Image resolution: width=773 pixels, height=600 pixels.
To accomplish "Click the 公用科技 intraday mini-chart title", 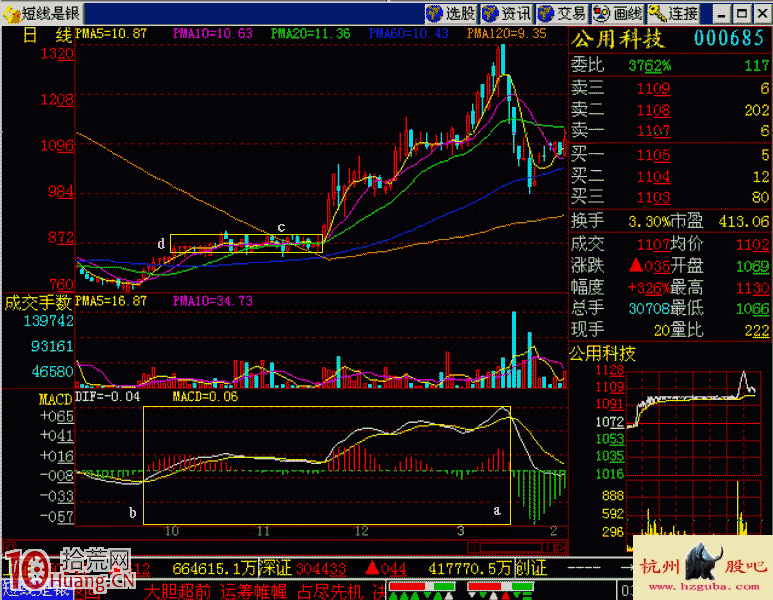I will point(602,353).
